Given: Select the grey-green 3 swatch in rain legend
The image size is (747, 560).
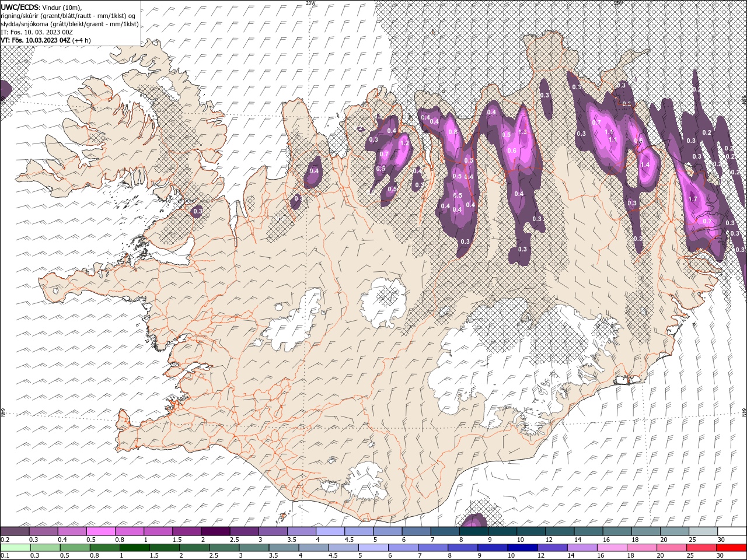Looking at the screenshot, I should coord(254,548).
